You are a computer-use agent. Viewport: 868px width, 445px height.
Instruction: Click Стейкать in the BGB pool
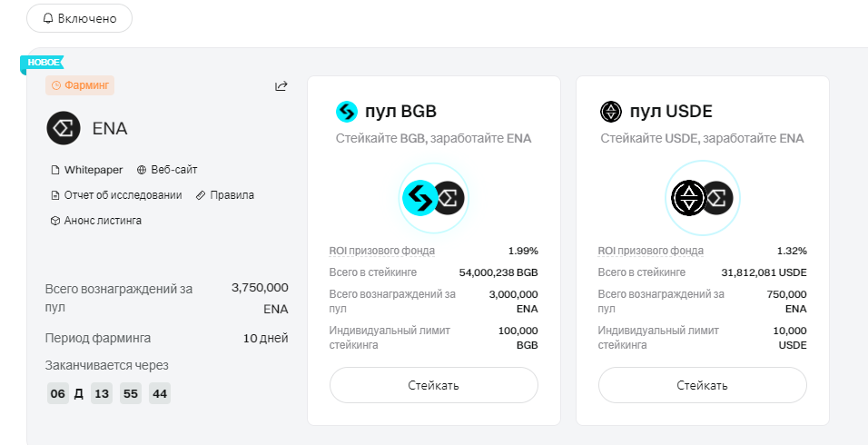pyautogui.click(x=434, y=385)
